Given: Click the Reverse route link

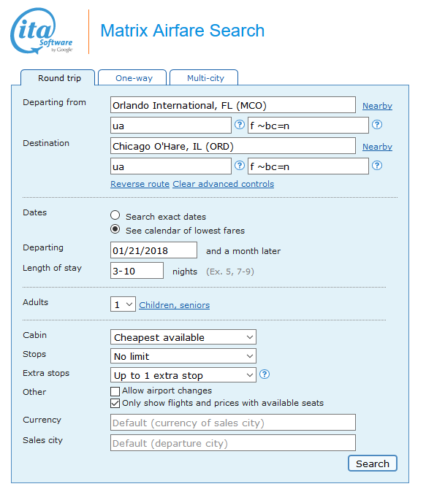Looking at the screenshot, I should (140, 184).
